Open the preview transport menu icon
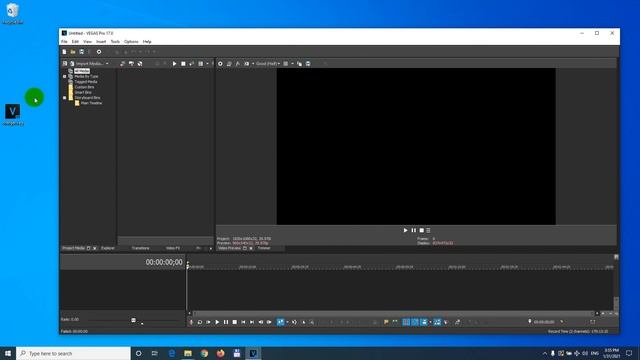This screenshot has height=360, width=640. (x=428, y=230)
